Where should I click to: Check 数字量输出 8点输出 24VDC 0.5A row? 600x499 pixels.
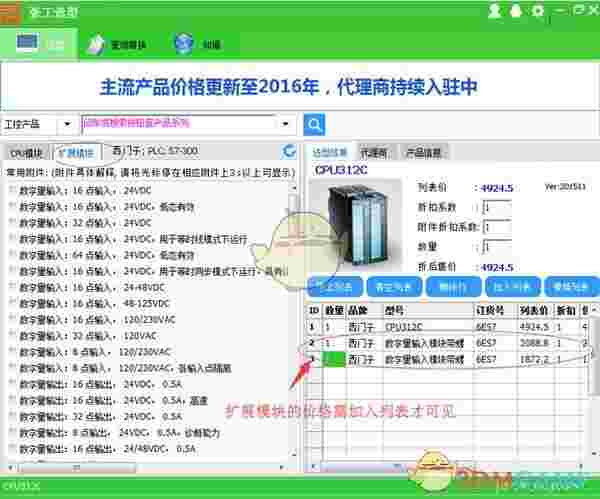[13, 432]
